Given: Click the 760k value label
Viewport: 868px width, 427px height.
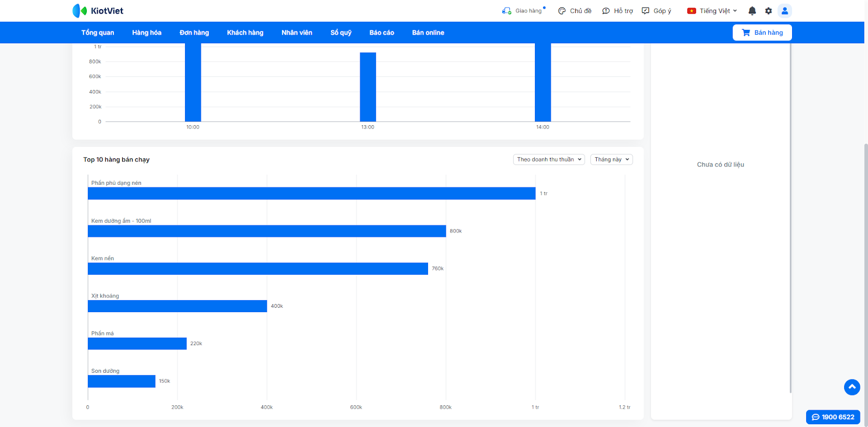Looking at the screenshot, I should [x=438, y=269].
